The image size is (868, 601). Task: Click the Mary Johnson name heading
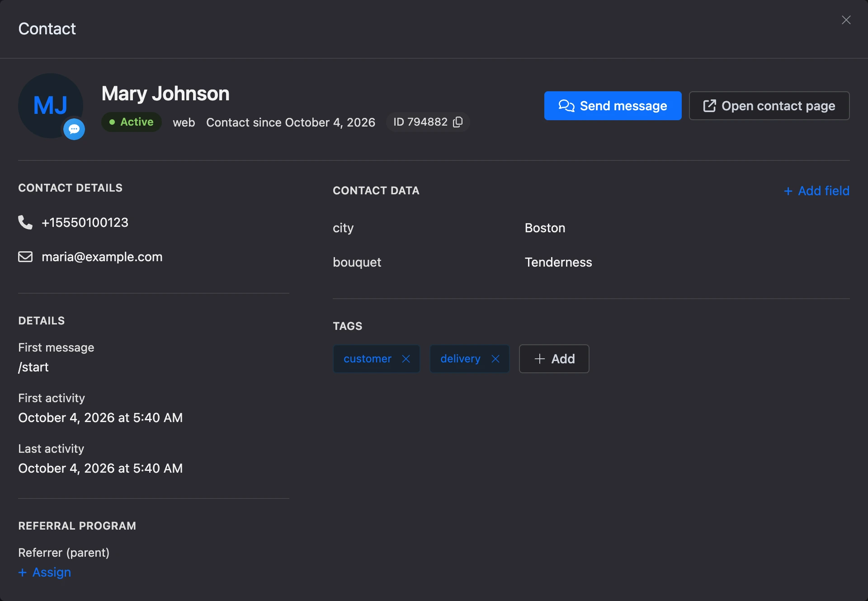tap(165, 94)
